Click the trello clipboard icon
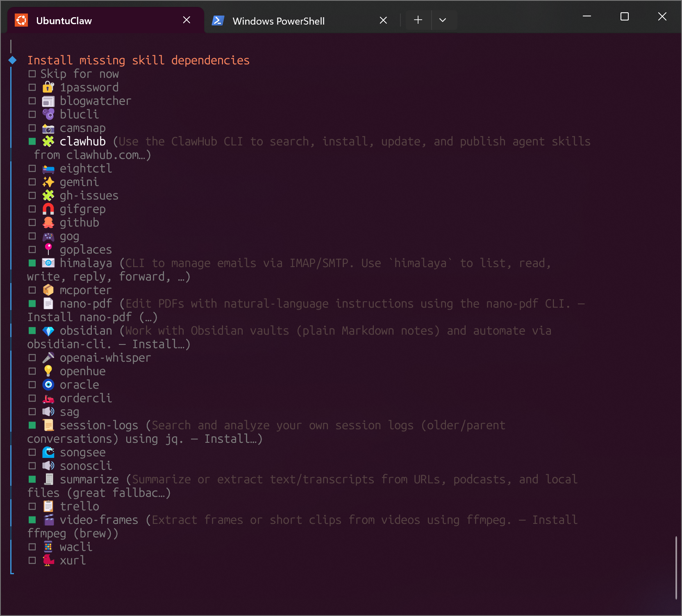Image resolution: width=682 pixels, height=616 pixels. click(48, 506)
